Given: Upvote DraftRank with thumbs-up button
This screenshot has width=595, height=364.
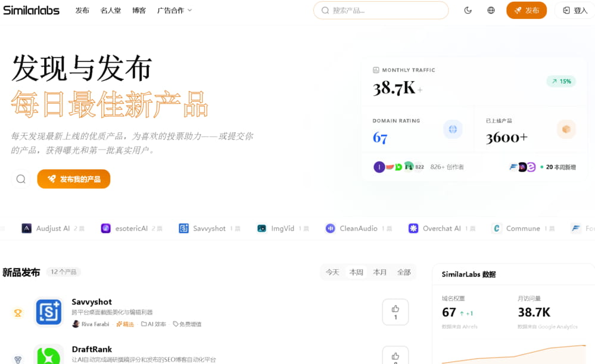Looking at the screenshot, I should click(395, 355).
